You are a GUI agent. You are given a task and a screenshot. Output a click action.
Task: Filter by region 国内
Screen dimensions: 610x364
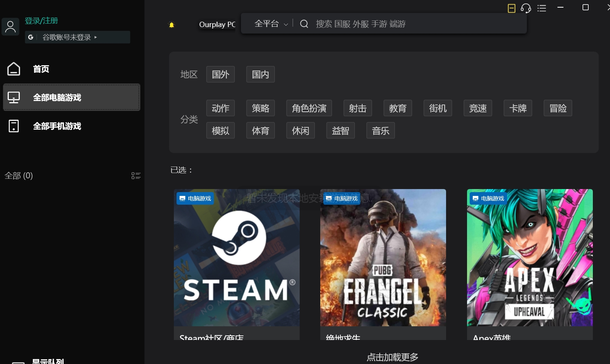260,74
